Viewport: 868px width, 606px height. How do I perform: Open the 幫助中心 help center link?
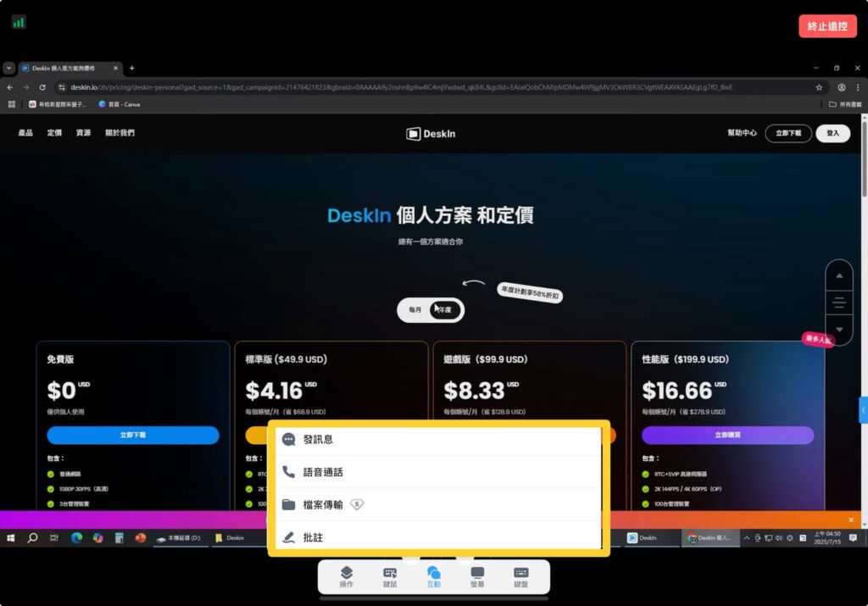click(742, 133)
